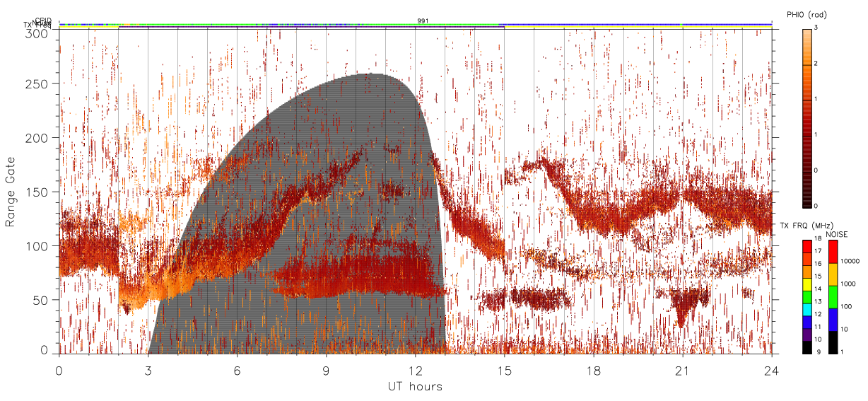Click the x-axis tick label '24'
This screenshot has width=868, height=401.
point(772,370)
